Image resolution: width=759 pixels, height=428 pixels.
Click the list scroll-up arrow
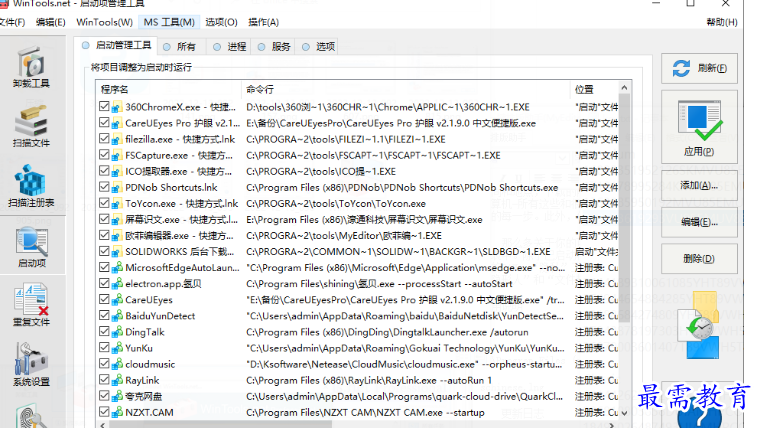[x=624, y=88]
